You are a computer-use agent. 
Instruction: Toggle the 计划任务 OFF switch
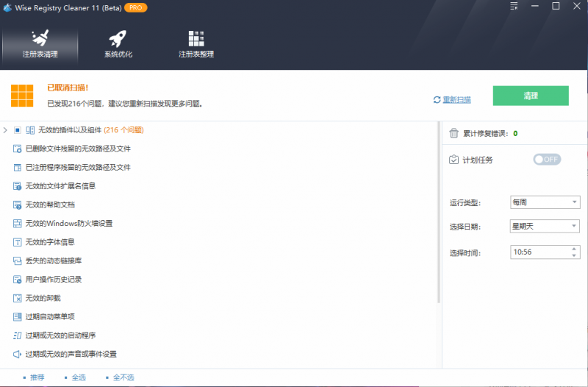pyautogui.click(x=547, y=160)
